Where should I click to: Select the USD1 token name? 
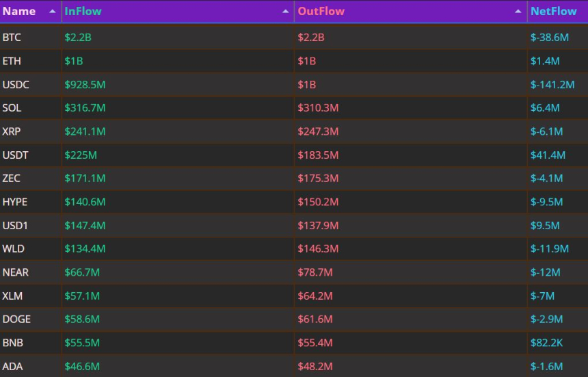coord(15,226)
